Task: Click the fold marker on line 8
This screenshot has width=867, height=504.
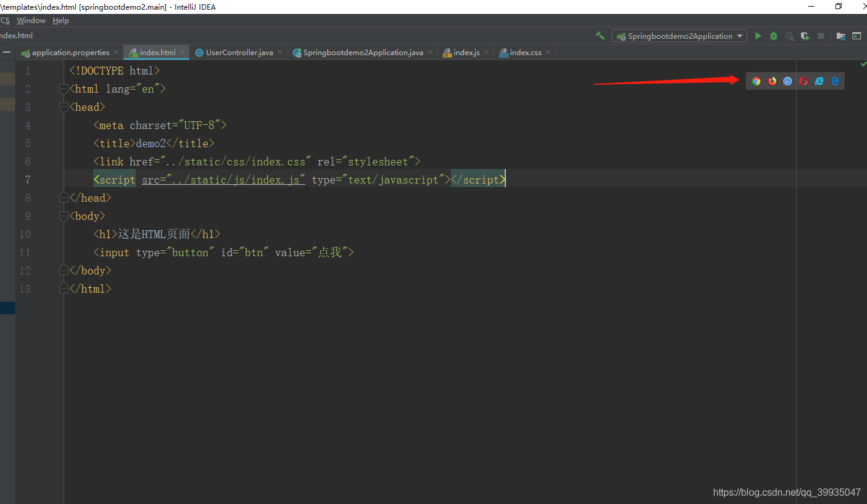Action: point(64,197)
